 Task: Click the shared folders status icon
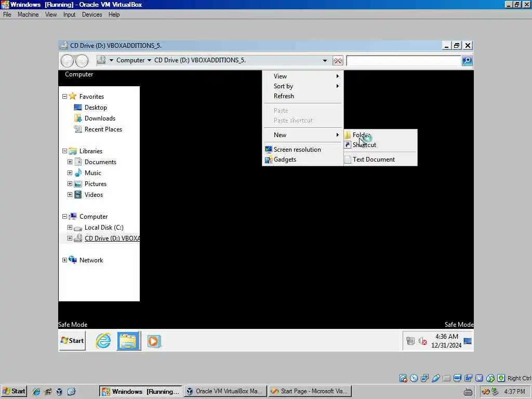click(446, 378)
